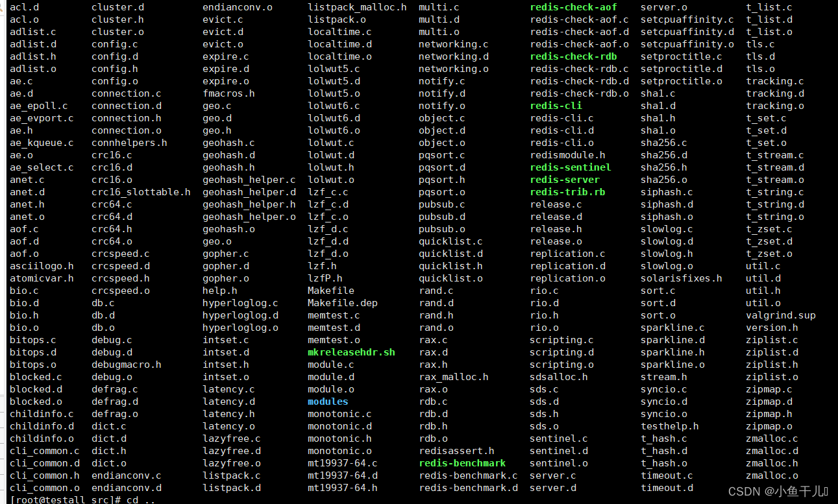
Task: Click the lzfP.h file name
Action: 325,278
